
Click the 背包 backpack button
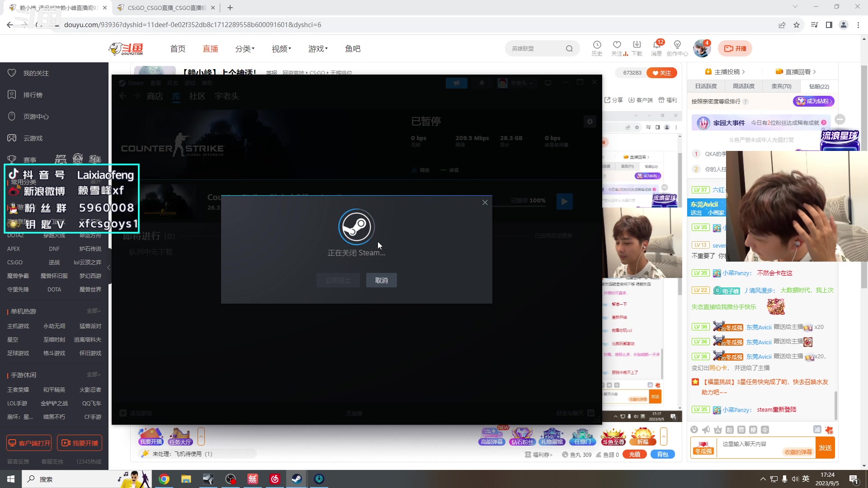coord(663,455)
